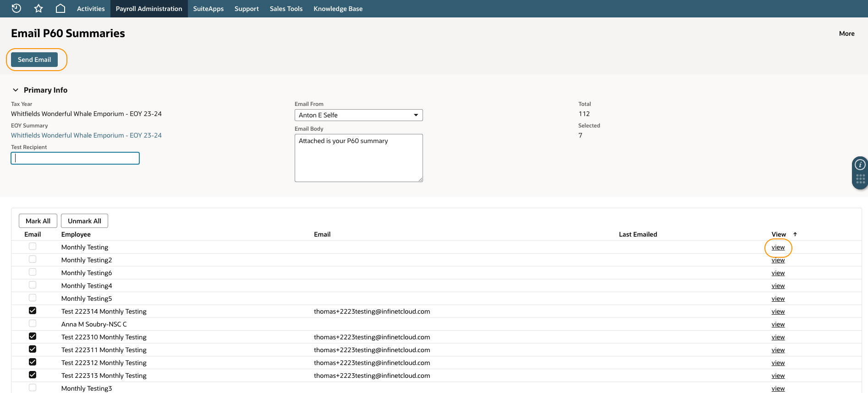The width and height of the screenshot is (868, 393).
Task: Open the Email From dropdown
Action: click(358, 115)
